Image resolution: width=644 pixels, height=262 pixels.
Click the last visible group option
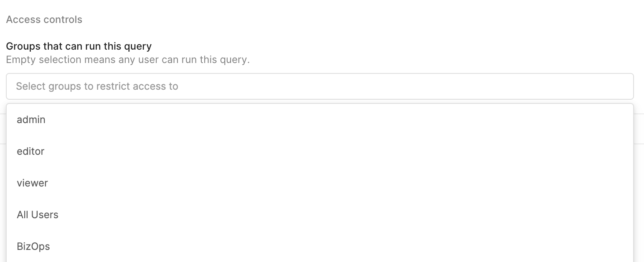point(33,247)
